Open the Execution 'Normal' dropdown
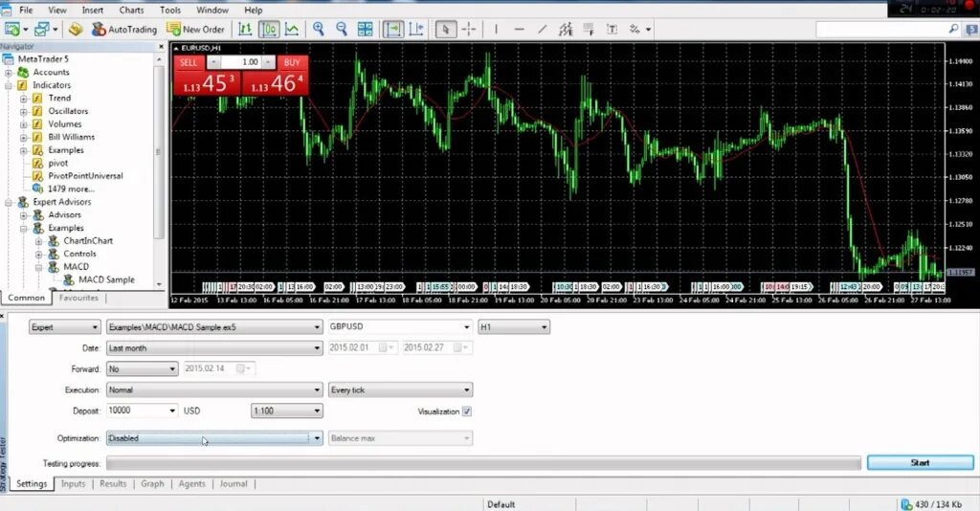This screenshot has width=980, height=511. (214, 389)
